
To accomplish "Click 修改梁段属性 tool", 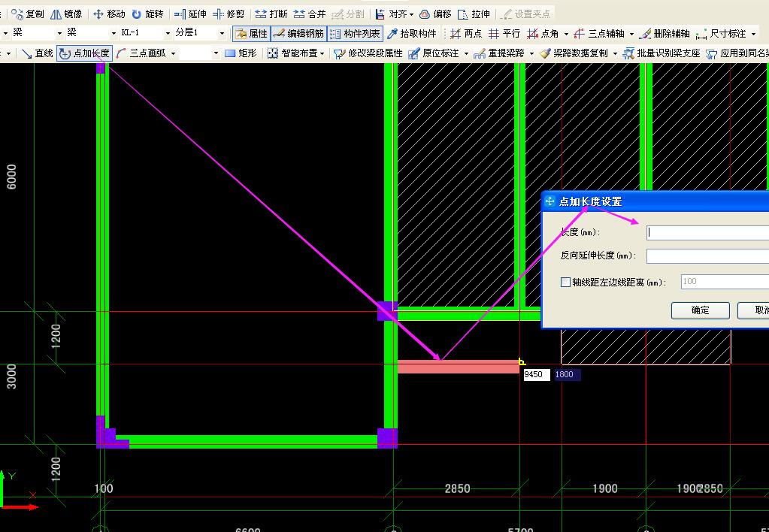I will tap(368, 53).
